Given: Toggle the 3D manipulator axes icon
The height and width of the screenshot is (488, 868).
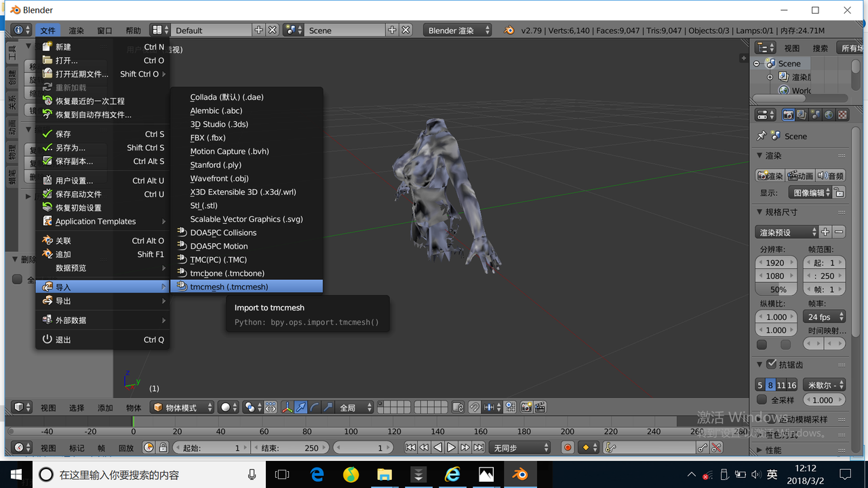Looking at the screenshot, I should tap(287, 407).
